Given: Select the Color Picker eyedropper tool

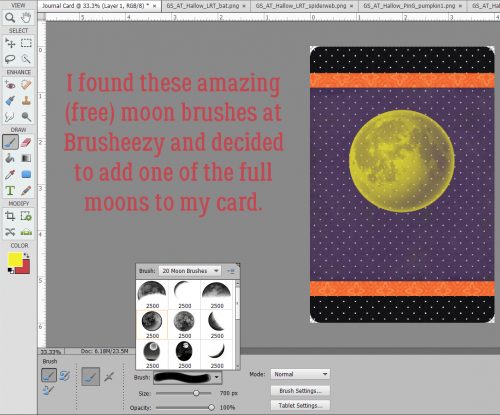Looking at the screenshot, I should [x=10, y=174].
